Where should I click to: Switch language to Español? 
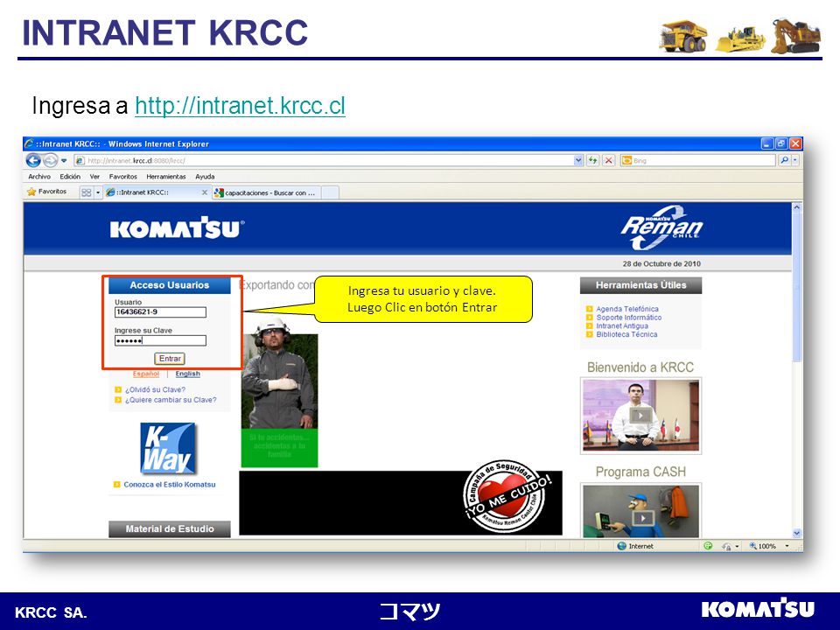[146, 374]
